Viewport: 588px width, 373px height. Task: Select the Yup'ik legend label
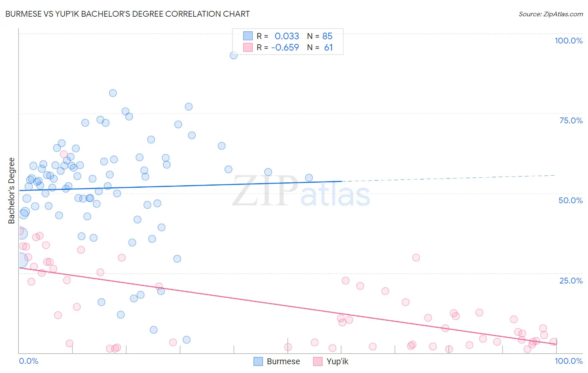[x=337, y=361]
